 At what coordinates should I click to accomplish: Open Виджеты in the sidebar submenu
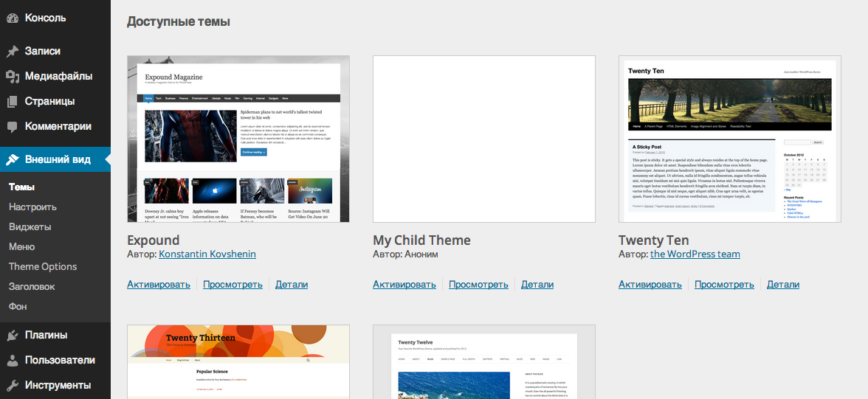(x=30, y=227)
